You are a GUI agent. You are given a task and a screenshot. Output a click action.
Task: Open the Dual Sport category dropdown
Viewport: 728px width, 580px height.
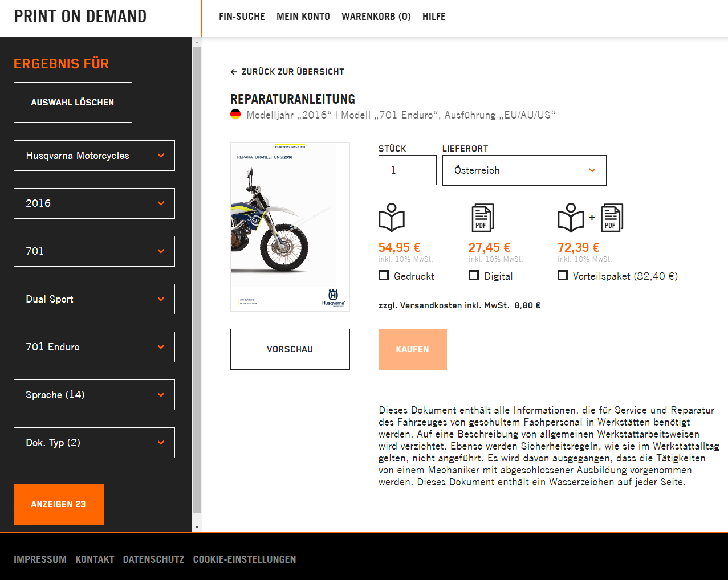(x=94, y=299)
